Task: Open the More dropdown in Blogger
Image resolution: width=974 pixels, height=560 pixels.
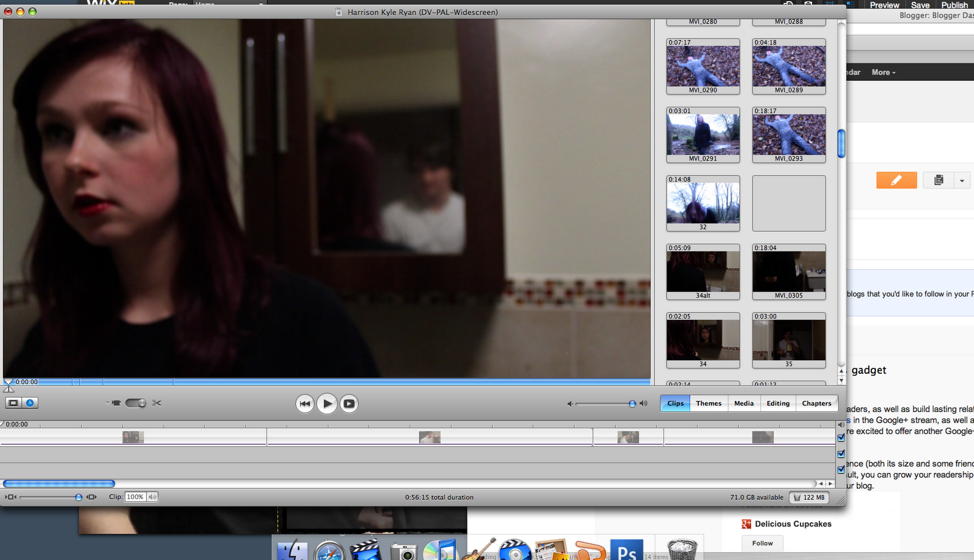Action: (883, 72)
